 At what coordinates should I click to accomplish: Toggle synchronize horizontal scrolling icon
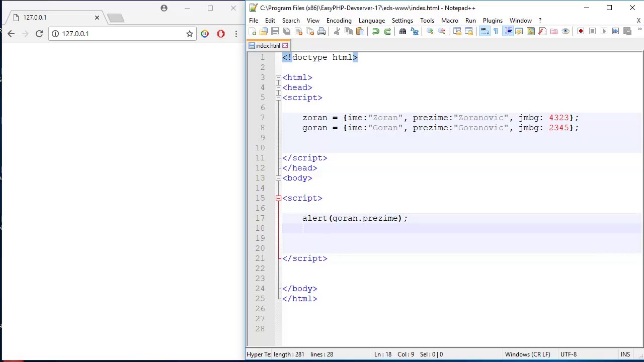pos(469,31)
